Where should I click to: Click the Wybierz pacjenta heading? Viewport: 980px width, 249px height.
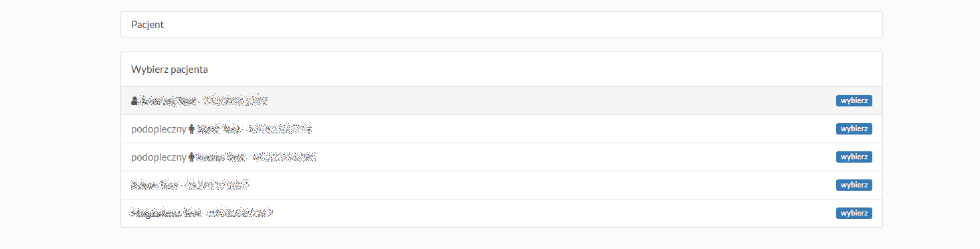click(x=169, y=69)
